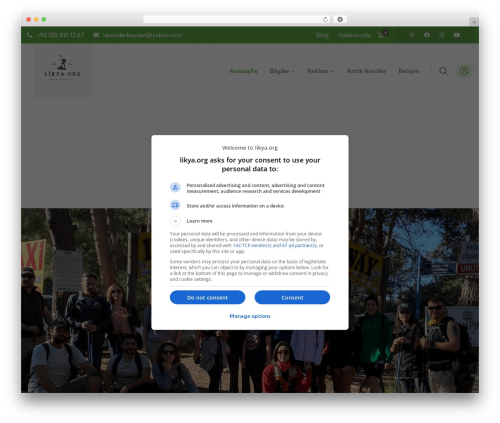Screen dimensions: 500x423
Task: Open the 143 TCF vendor(s) and ad partners link
Action: pyautogui.click(x=275, y=245)
